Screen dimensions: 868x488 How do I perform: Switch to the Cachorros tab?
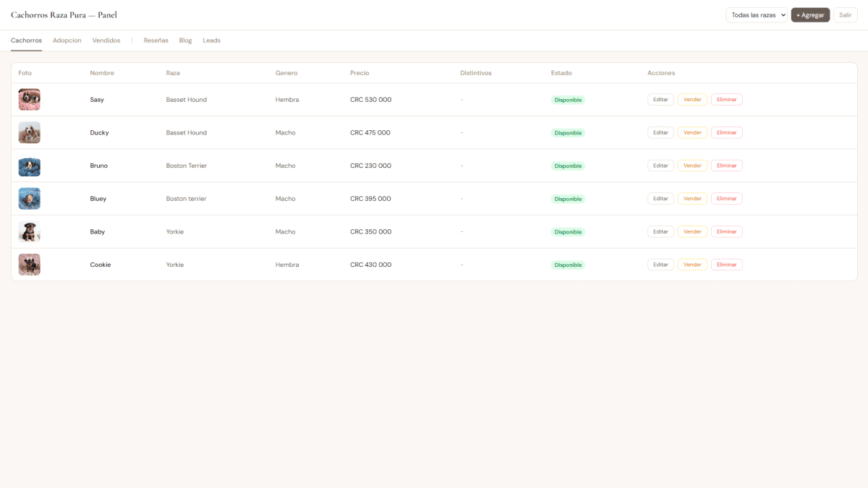click(26, 40)
